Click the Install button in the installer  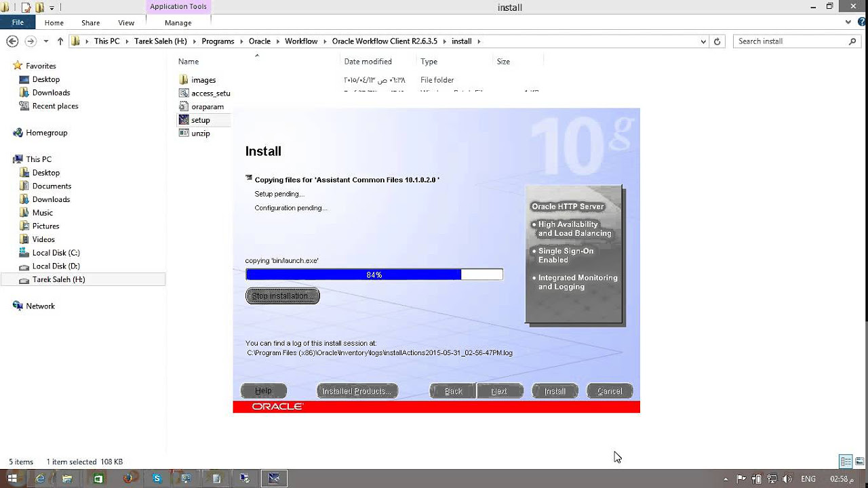(x=555, y=391)
